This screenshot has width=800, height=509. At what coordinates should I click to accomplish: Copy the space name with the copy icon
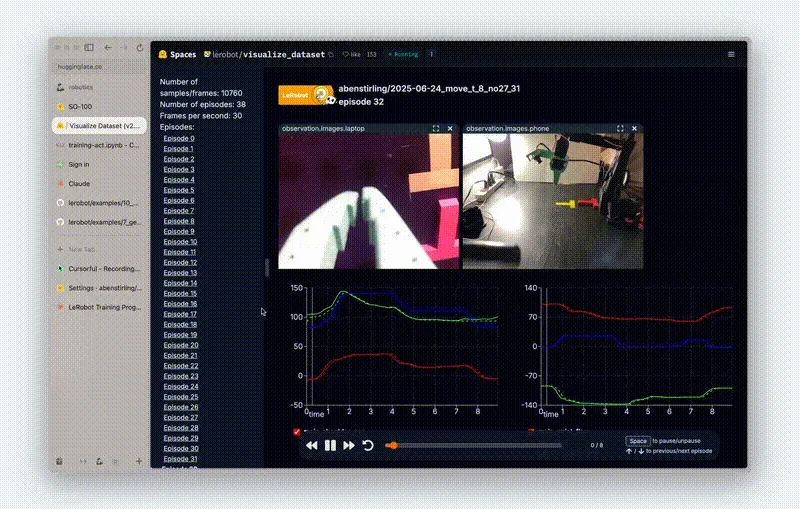331,54
